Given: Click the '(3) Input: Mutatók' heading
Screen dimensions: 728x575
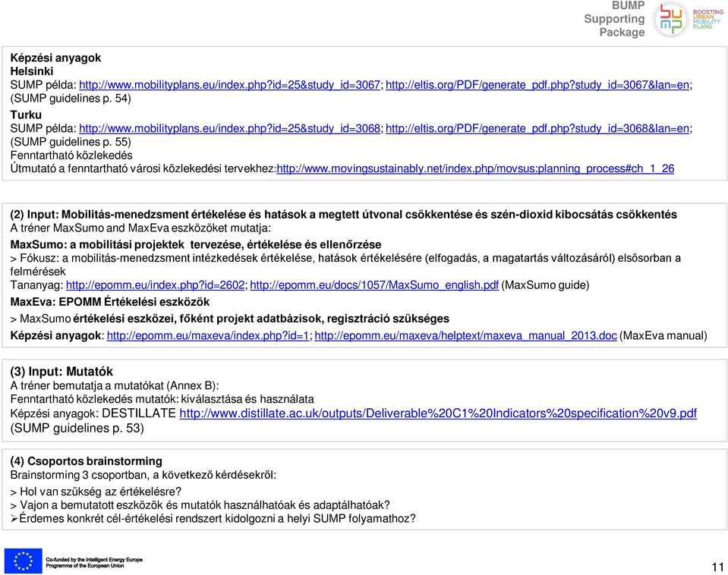Looking at the screenshot, I should pos(61,372).
